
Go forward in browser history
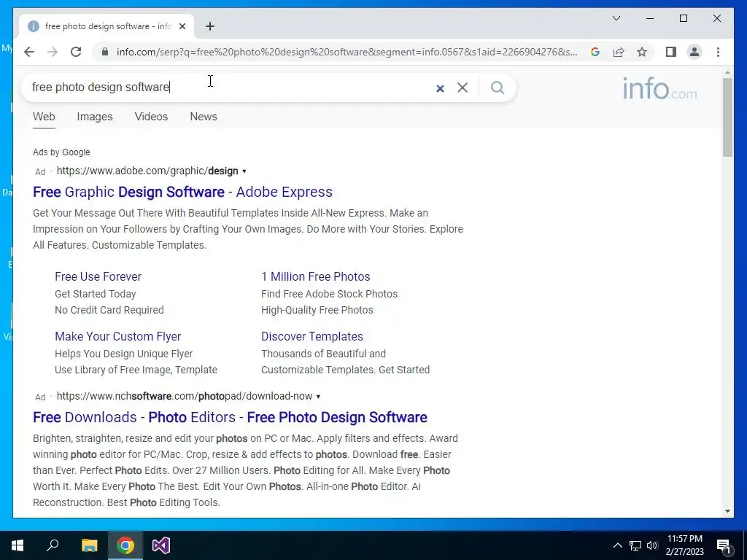[53, 52]
